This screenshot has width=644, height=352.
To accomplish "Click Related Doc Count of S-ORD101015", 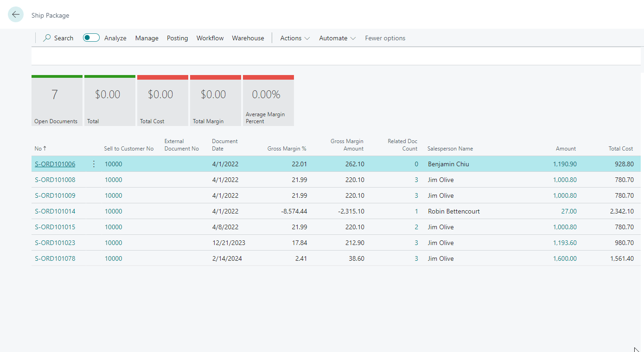I will [x=416, y=227].
